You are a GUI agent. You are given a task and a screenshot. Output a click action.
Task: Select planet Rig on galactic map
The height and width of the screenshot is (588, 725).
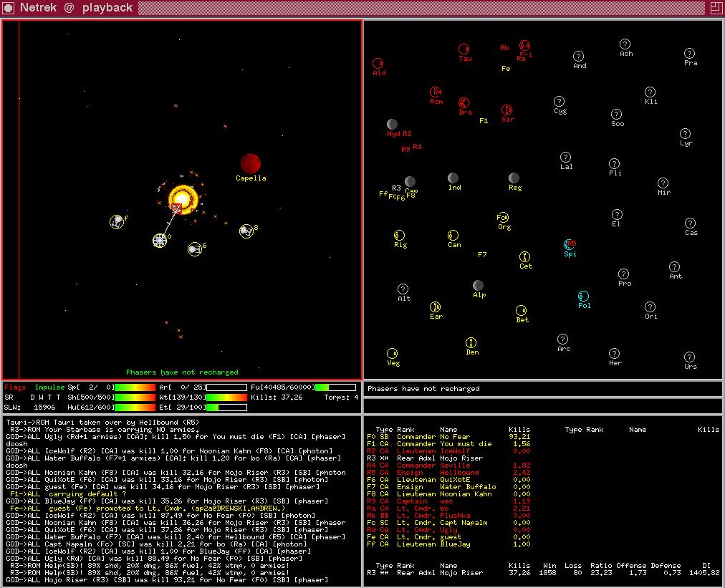(x=400, y=236)
